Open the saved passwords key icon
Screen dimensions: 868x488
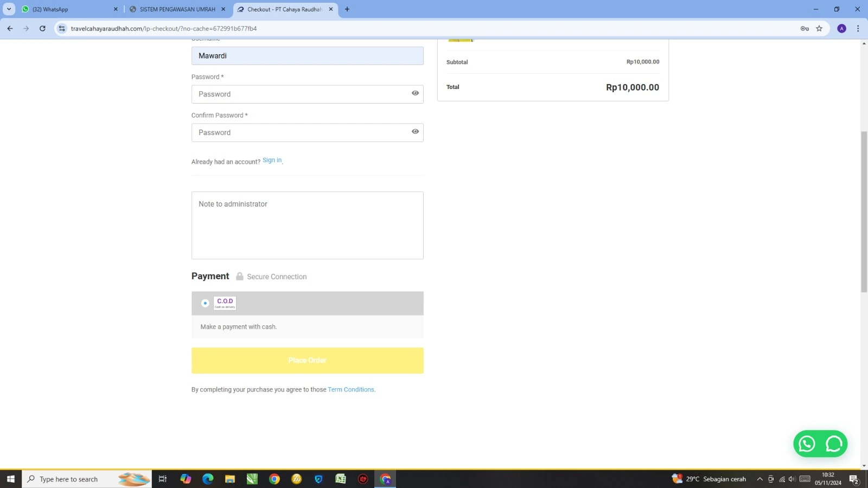[x=805, y=29]
